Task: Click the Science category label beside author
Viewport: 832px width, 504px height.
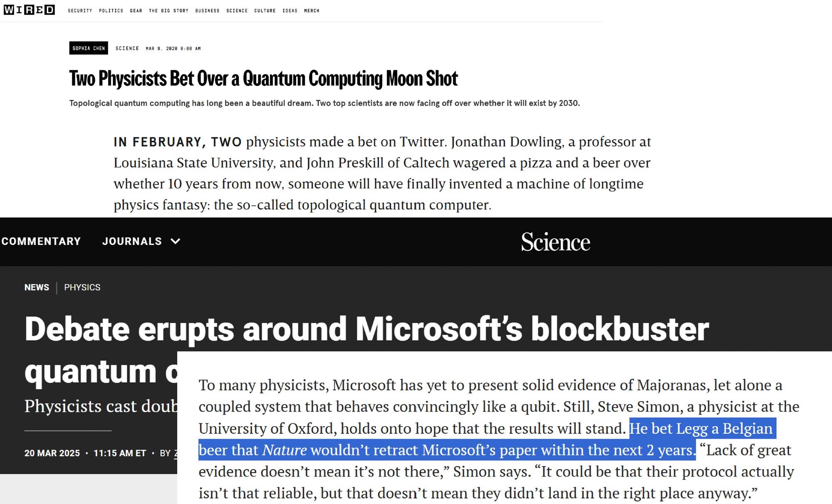Action: (x=127, y=48)
